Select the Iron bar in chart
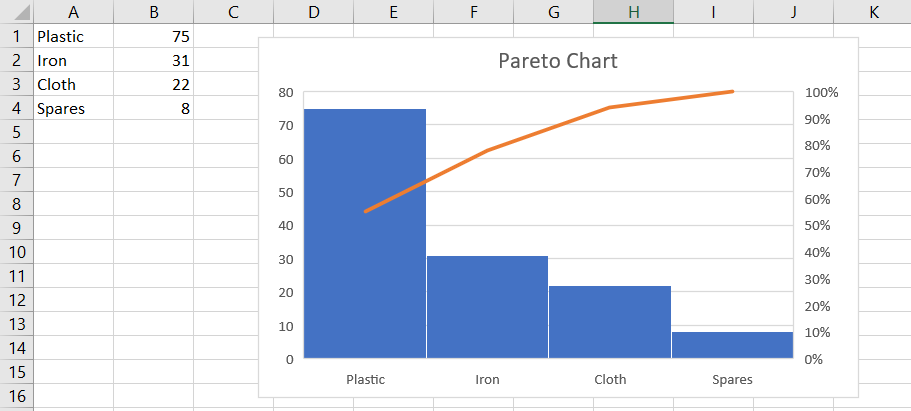 pos(487,307)
